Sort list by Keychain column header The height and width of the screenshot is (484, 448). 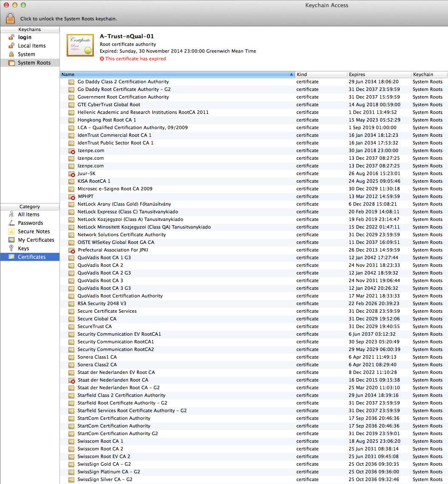click(x=429, y=74)
